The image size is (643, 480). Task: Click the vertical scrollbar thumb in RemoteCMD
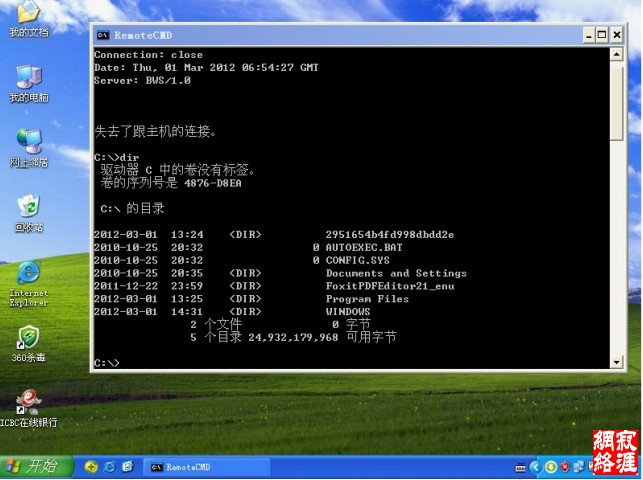pyautogui.click(x=616, y=103)
